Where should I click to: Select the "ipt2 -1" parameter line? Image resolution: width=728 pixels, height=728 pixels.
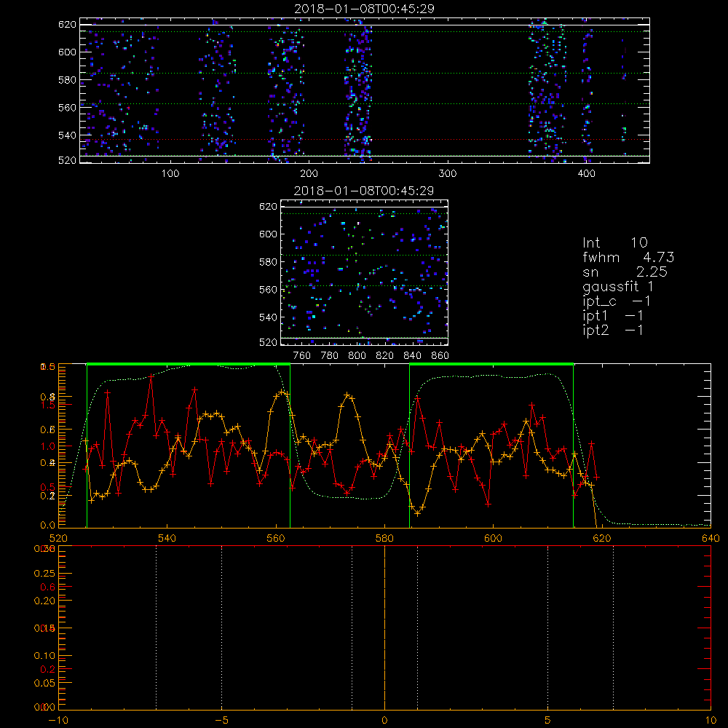pos(613,330)
